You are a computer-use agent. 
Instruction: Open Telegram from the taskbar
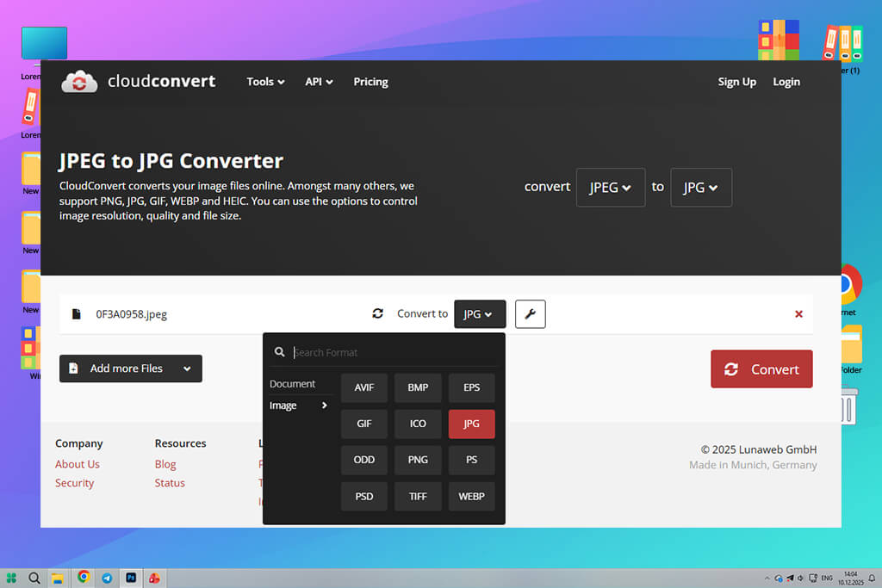pos(107,578)
